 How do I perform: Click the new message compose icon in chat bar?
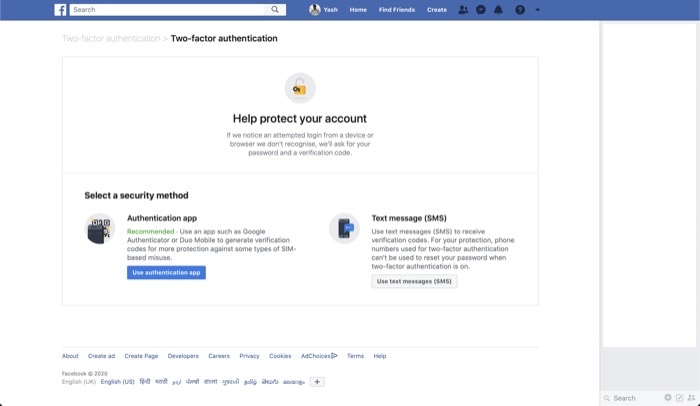tap(679, 398)
